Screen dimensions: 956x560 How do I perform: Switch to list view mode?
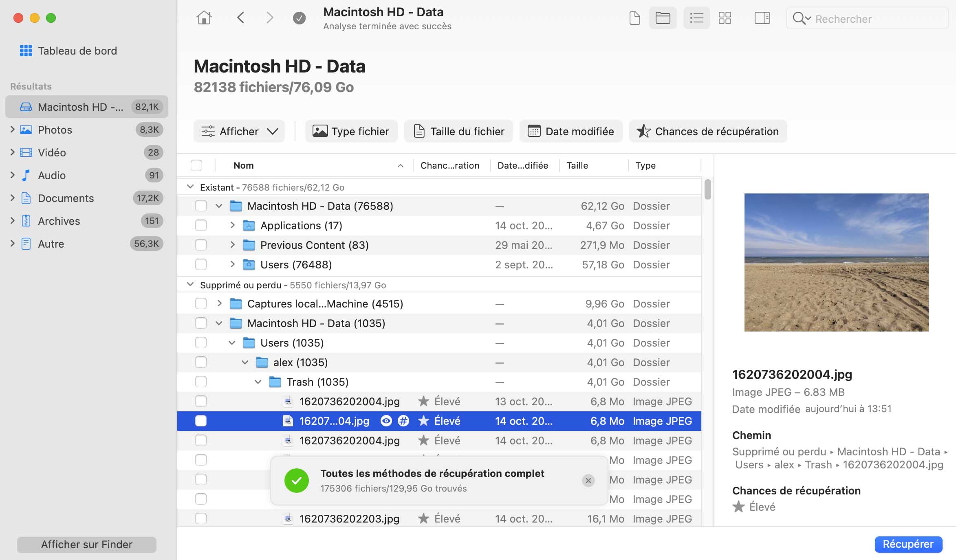click(696, 18)
